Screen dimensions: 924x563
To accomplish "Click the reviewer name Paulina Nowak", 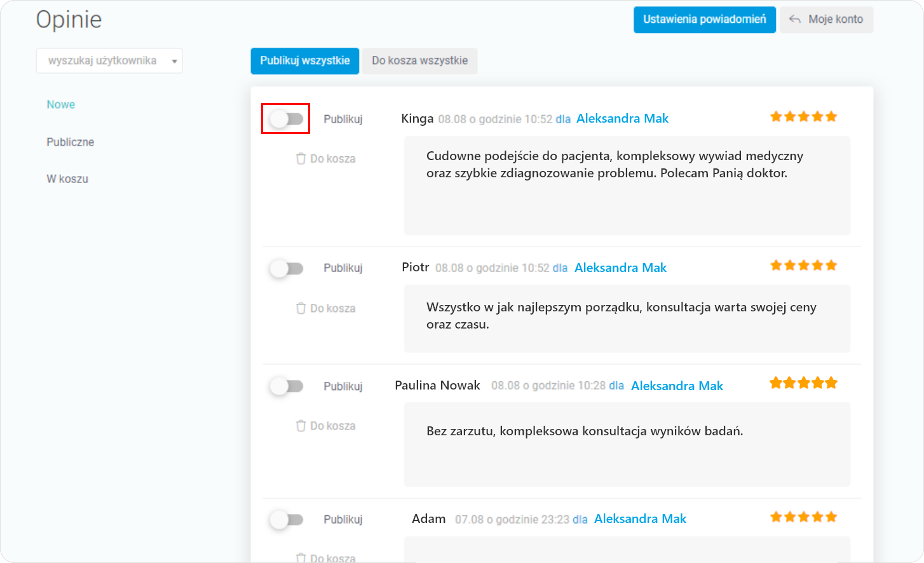I will click(x=437, y=386).
